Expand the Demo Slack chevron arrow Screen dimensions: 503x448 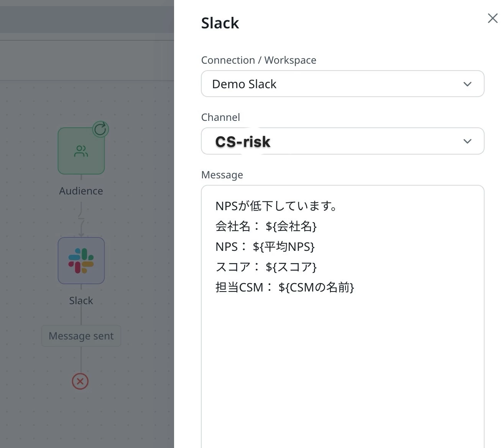coord(467,84)
